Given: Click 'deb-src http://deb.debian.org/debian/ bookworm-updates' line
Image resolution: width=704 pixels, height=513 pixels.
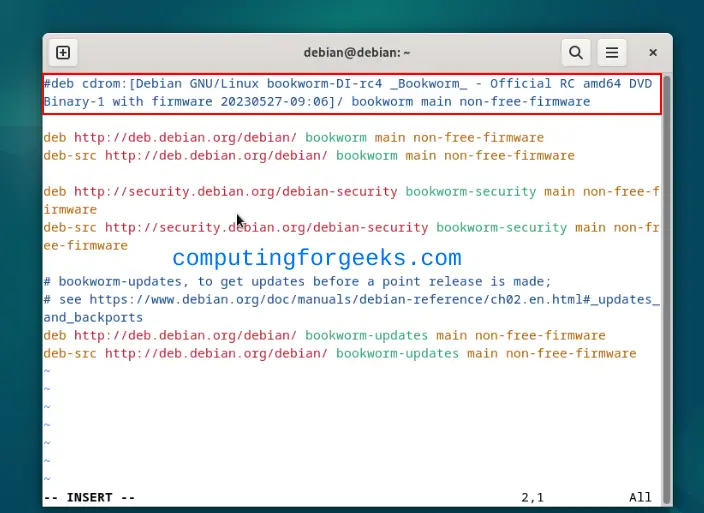Looking at the screenshot, I should click(x=340, y=353).
